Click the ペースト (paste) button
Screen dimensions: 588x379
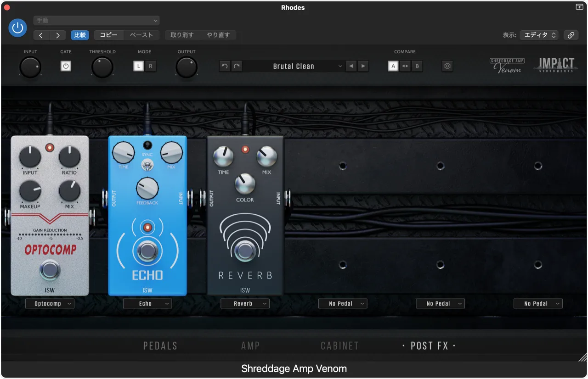pyautogui.click(x=141, y=35)
